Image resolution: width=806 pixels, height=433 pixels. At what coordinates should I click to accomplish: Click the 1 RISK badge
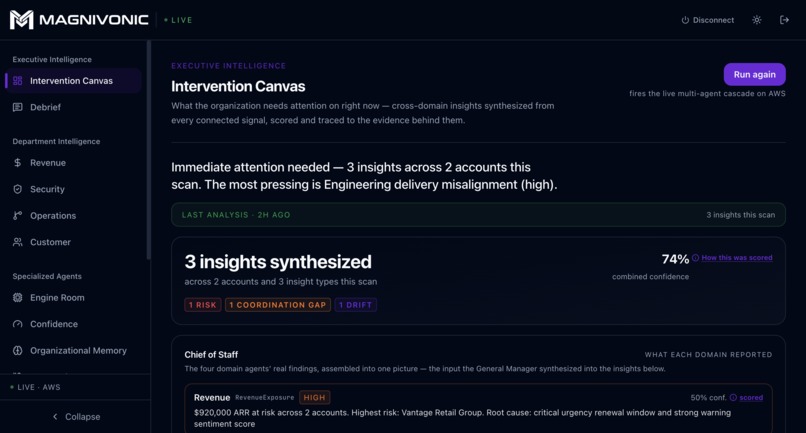(203, 305)
